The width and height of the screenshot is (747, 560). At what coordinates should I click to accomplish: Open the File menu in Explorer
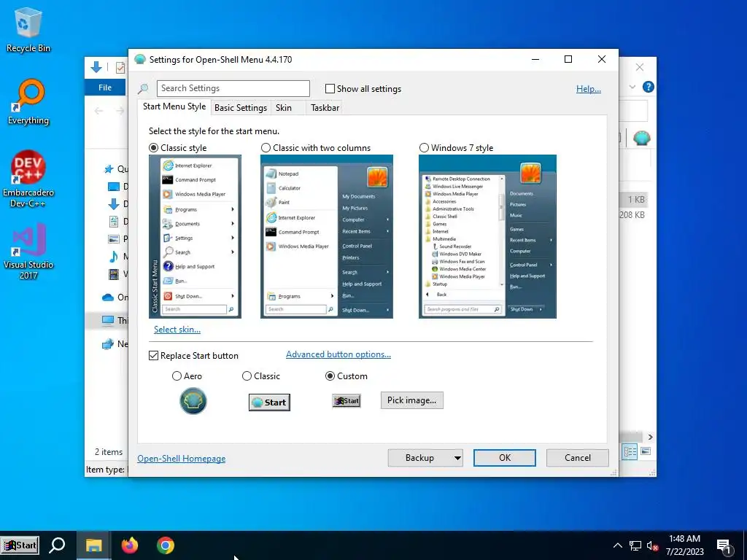[x=105, y=87]
